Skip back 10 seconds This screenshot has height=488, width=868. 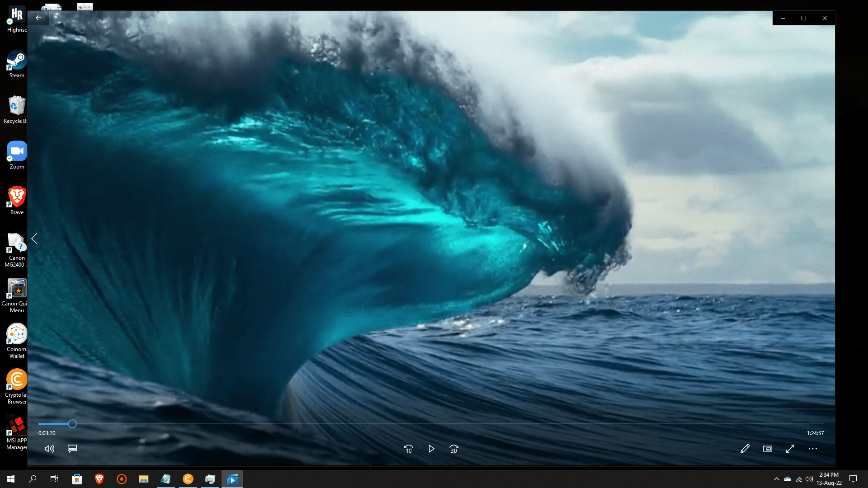click(x=408, y=449)
